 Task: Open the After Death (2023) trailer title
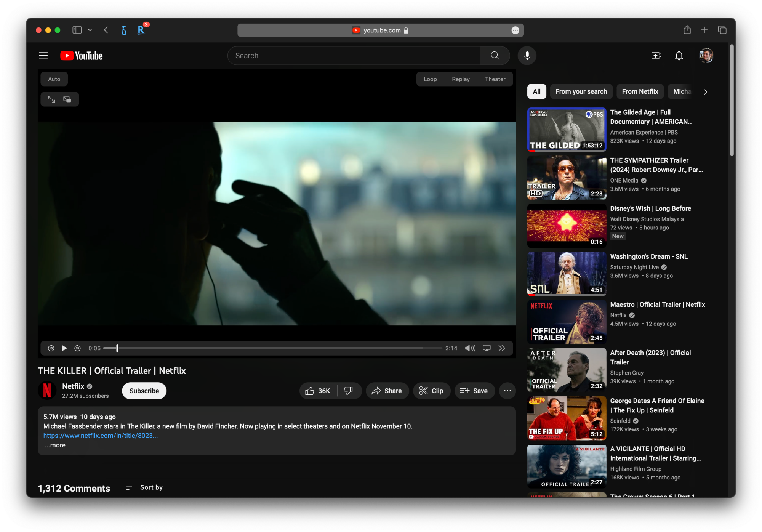pos(650,357)
